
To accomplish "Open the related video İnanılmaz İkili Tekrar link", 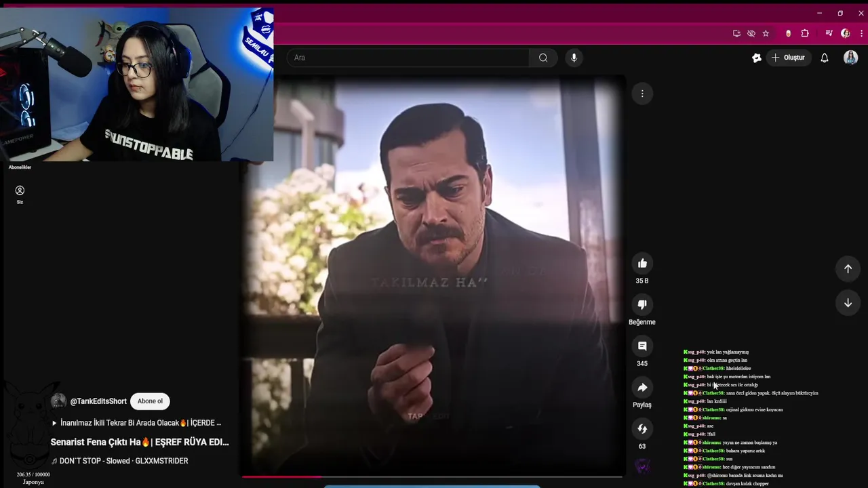I will point(137,423).
